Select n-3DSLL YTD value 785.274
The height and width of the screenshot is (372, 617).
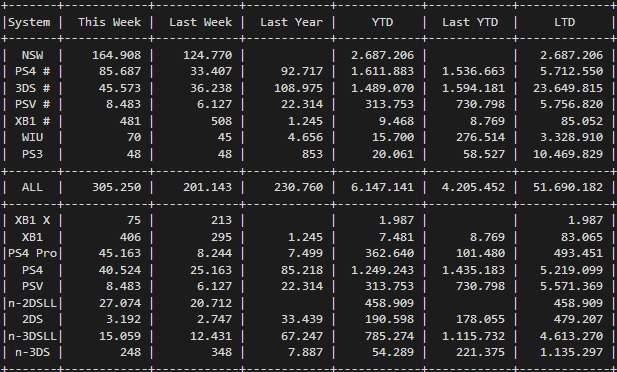tap(390, 336)
